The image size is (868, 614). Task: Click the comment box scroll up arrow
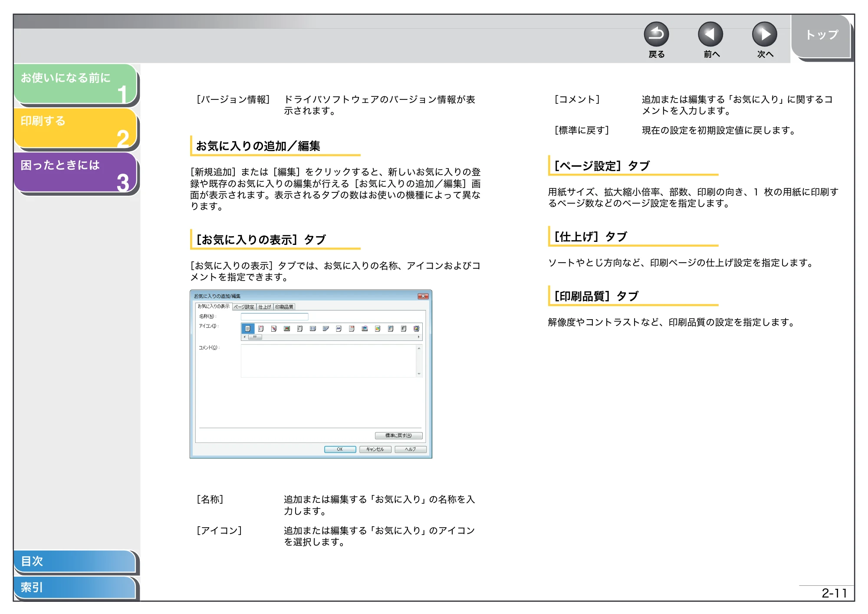(419, 348)
